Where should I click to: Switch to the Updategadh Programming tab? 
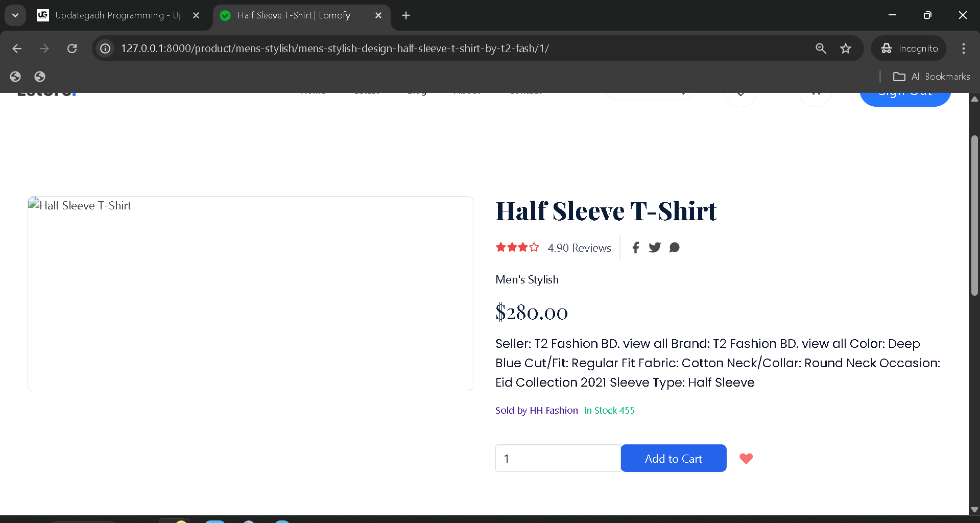(112, 15)
